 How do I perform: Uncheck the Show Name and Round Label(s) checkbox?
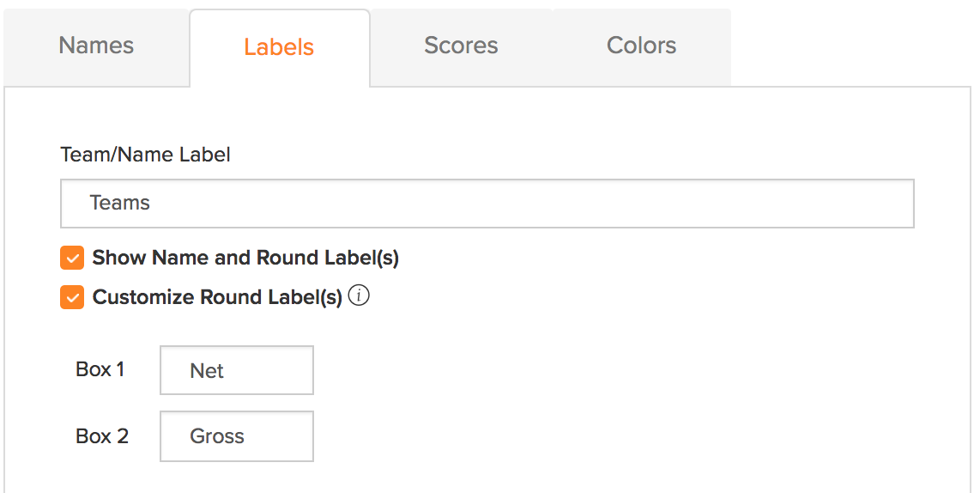[72, 258]
